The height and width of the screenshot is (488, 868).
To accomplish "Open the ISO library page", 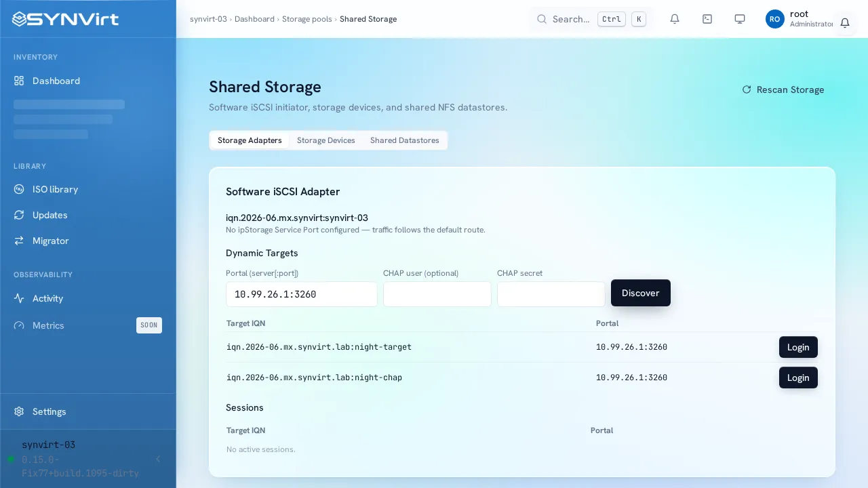I will (x=88, y=189).
